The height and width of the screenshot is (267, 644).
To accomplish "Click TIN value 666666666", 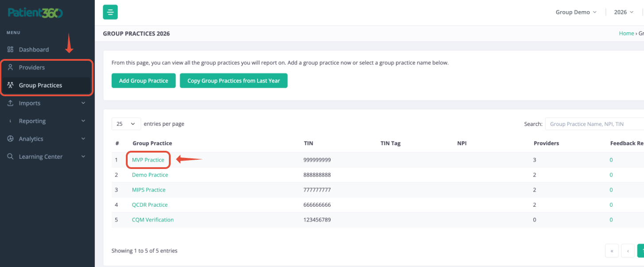I will 317,205.
